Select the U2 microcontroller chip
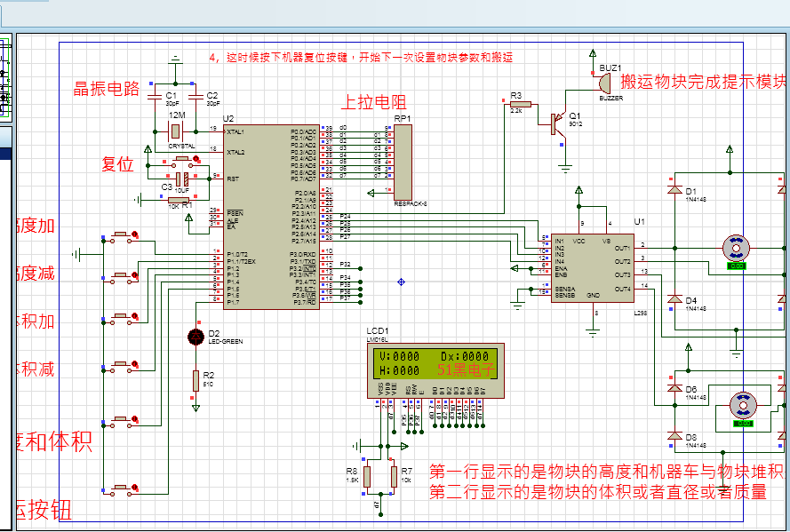This screenshot has width=790, height=532. pos(271,217)
